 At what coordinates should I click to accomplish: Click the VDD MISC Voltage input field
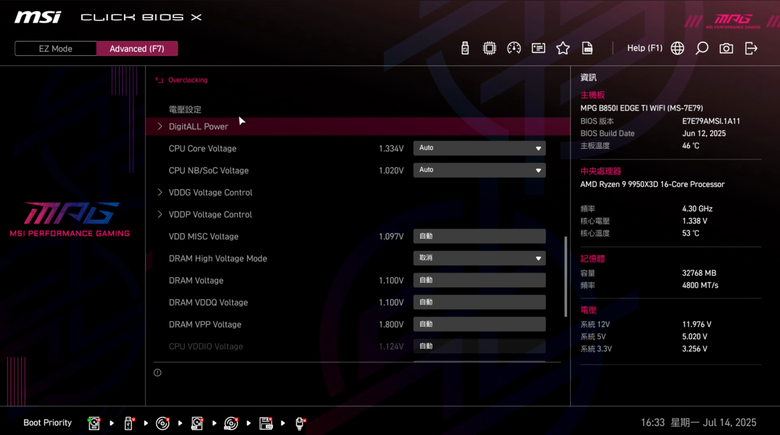click(x=479, y=236)
